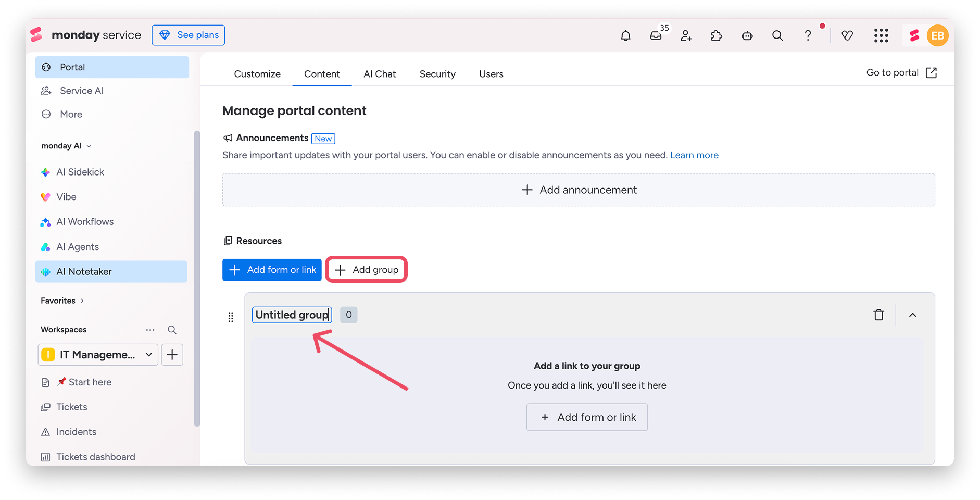Click the monday service logo
980x500 pixels.
coord(86,35)
